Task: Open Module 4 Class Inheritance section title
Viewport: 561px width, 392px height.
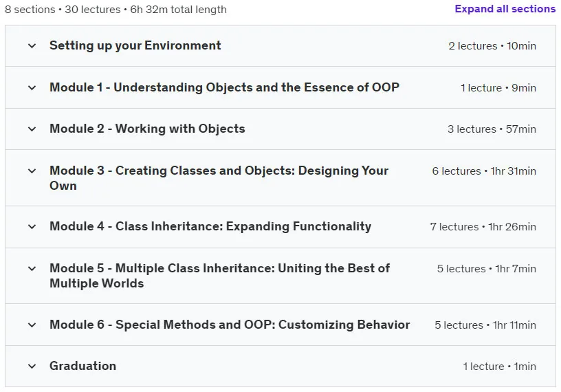Action: click(210, 226)
